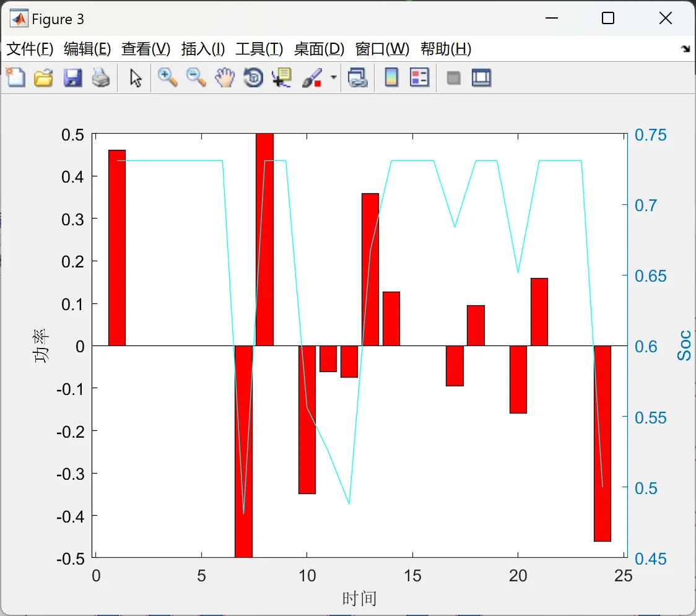Viewport: 696px width, 616px height.
Task: Click the -0.5 tick label on left axis
Action: [x=71, y=559]
